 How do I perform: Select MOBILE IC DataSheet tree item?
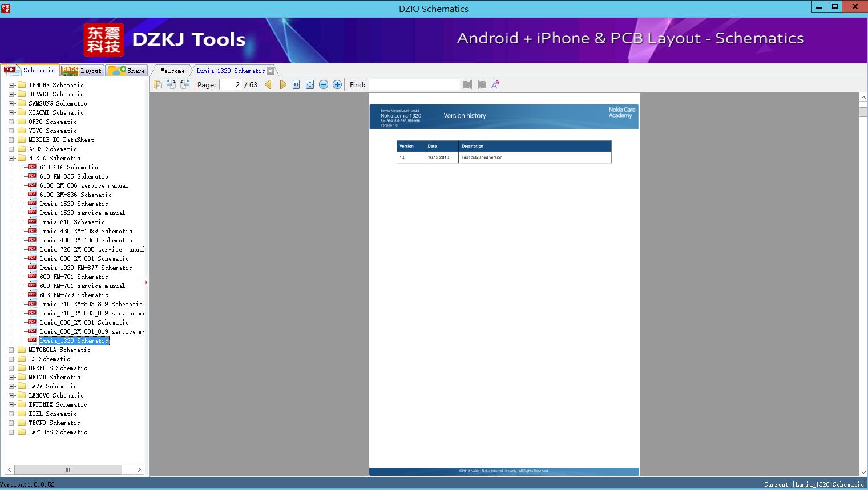coord(61,140)
